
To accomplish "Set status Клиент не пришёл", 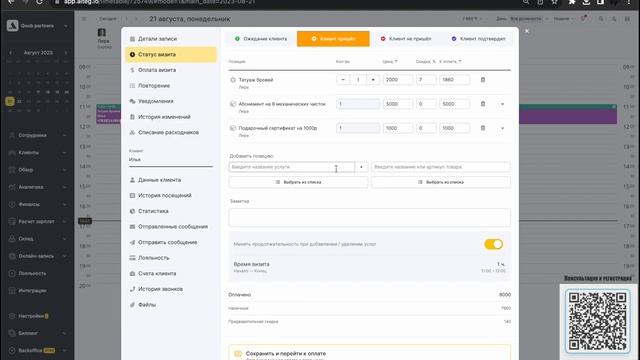I will tap(406, 39).
